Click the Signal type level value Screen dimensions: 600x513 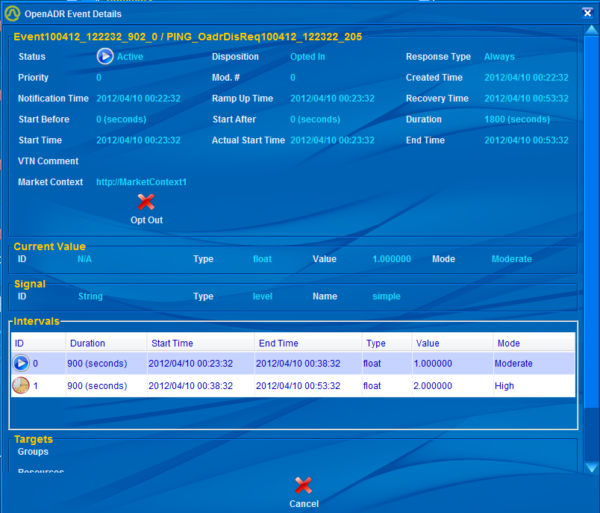pyautogui.click(x=262, y=296)
